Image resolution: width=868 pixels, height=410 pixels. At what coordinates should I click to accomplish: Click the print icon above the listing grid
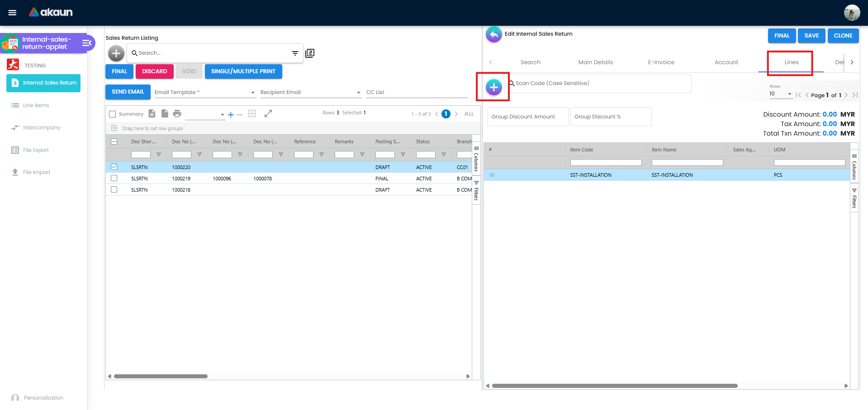[x=177, y=113]
